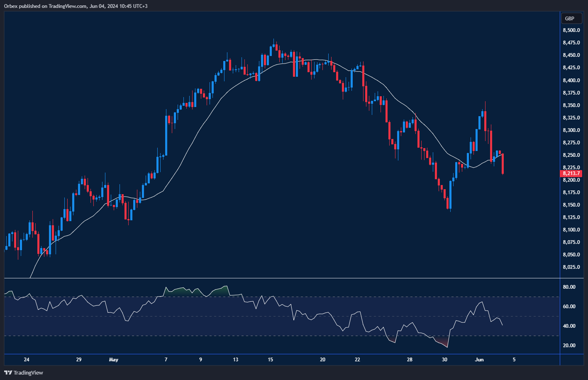Click the last red candle at chart's right edge
Screen dimensions: 588x380
coord(503,164)
